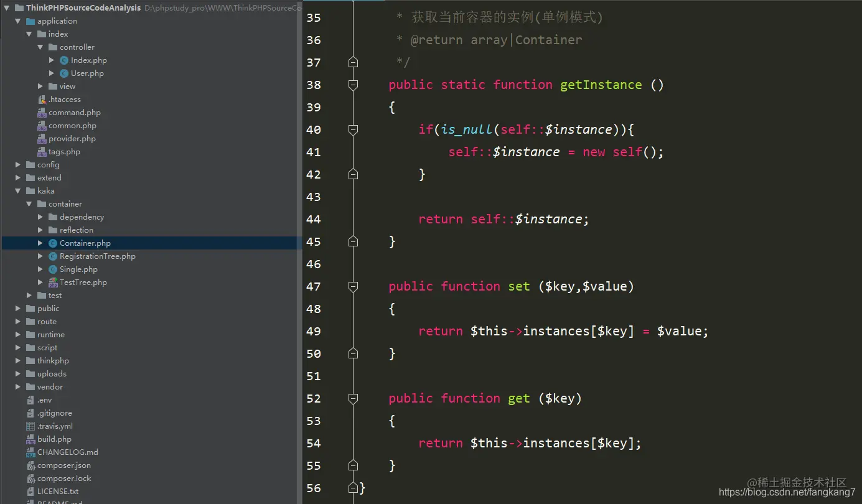
Task: Click the provider.php file icon
Action: pos(42,139)
